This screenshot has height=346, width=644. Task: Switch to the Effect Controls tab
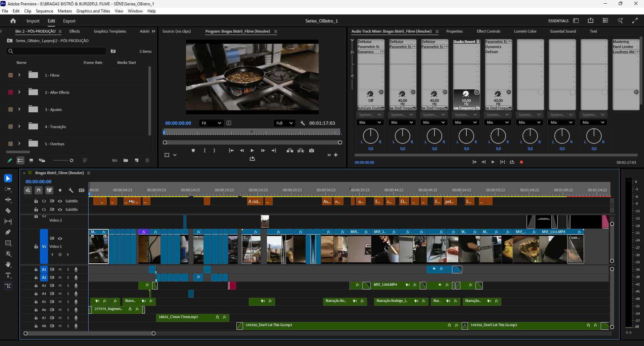coord(488,31)
